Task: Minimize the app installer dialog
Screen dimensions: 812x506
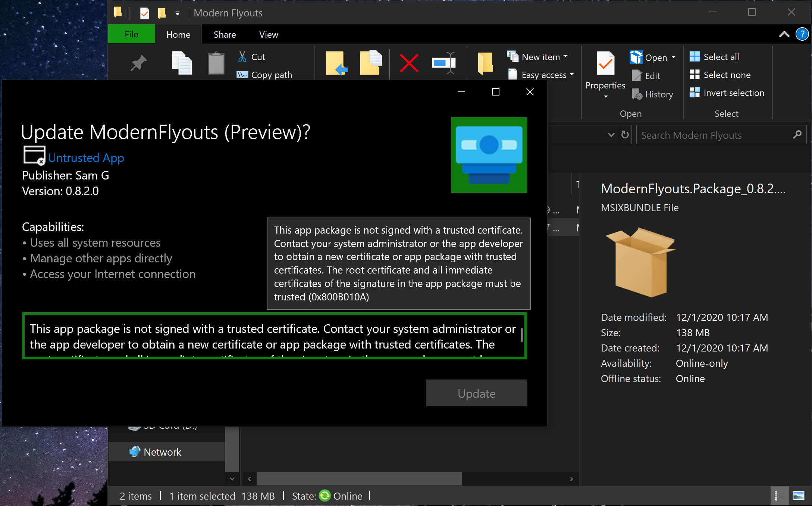Action: (x=461, y=92)
